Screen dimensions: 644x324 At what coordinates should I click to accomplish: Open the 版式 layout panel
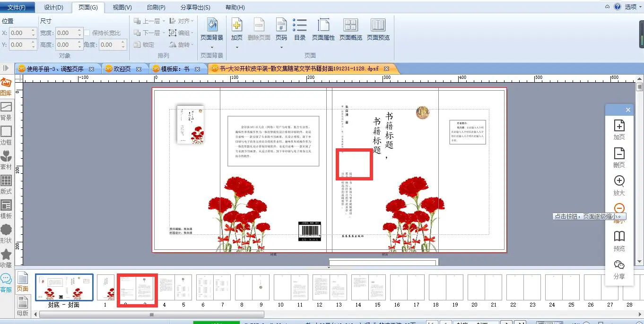(x=6, y=185)
